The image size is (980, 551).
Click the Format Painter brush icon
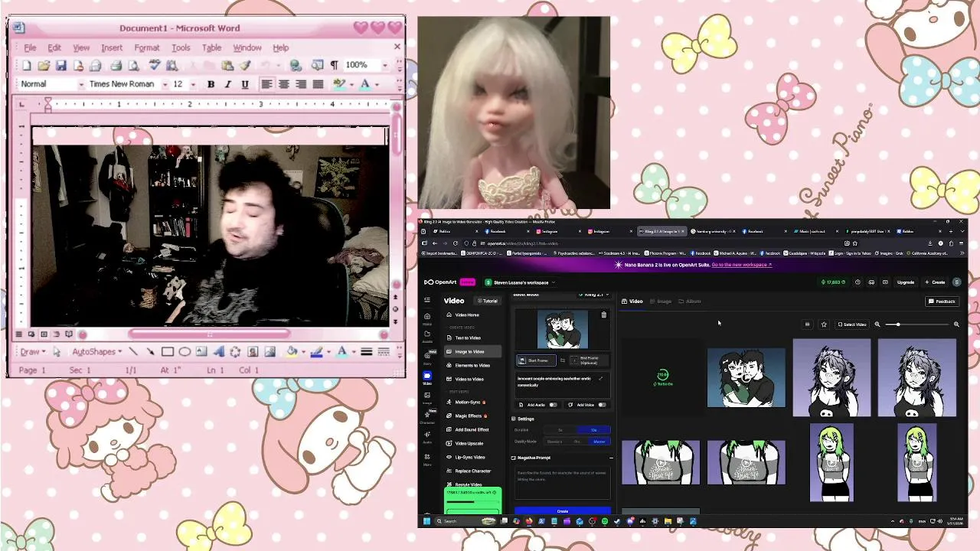coord(245,66)
